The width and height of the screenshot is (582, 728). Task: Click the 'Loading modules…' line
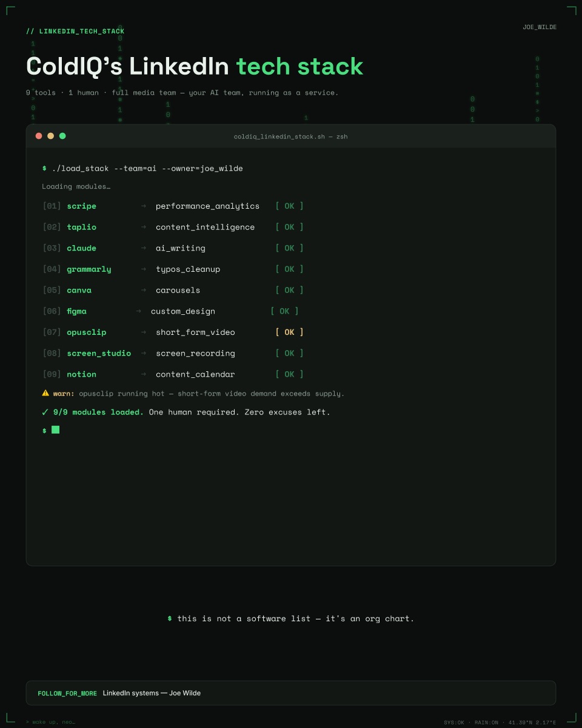pyautogui.click(x=76, y=187)
